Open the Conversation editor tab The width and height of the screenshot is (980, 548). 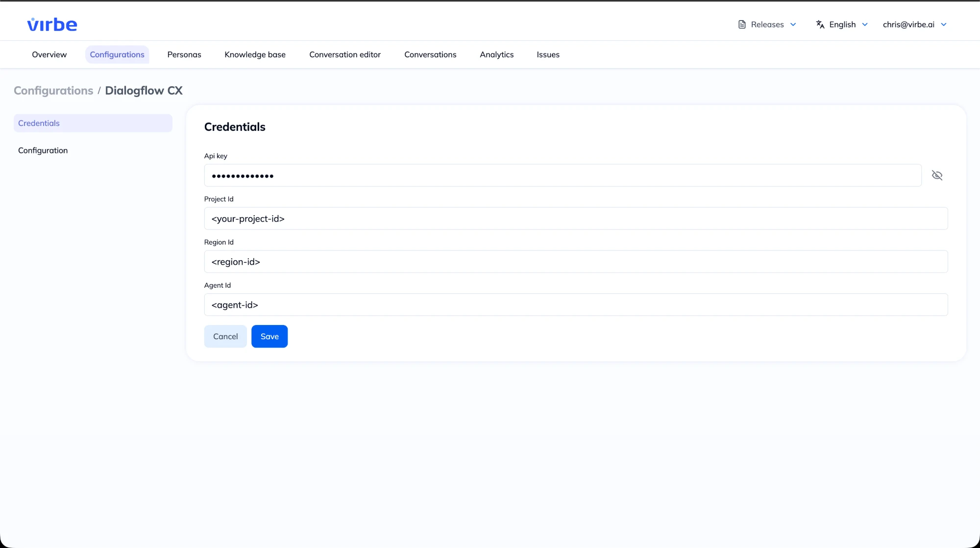tap(345, 54)
